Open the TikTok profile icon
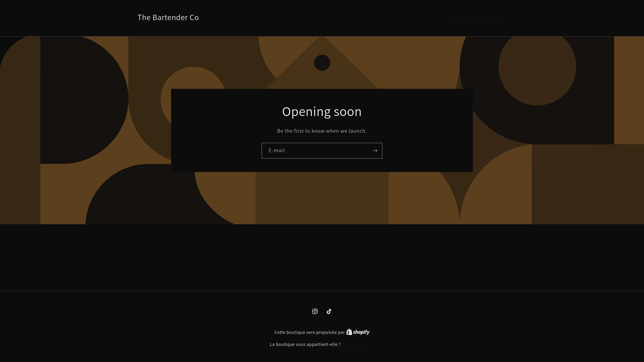This screenshot has height=362, width=644. tap(329, 311)
